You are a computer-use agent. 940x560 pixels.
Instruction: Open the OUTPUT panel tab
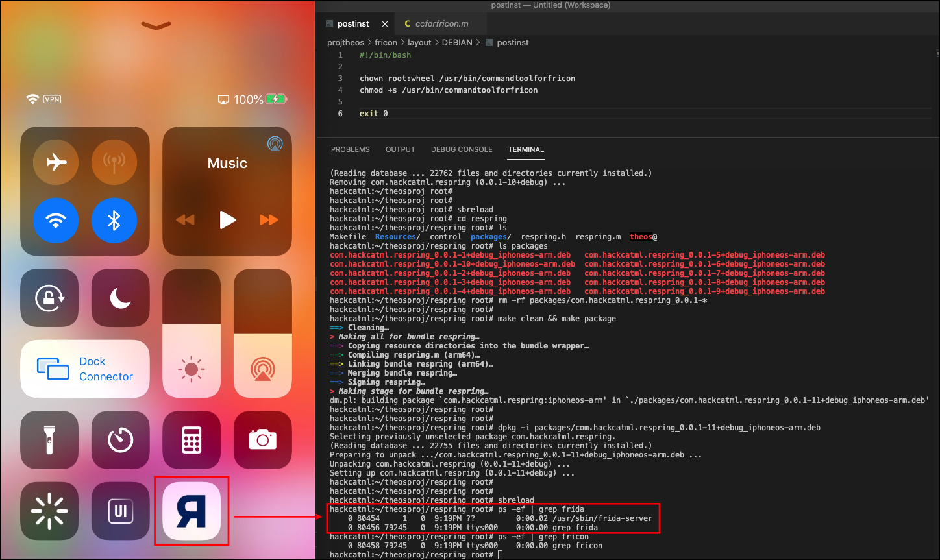(400, 149)
